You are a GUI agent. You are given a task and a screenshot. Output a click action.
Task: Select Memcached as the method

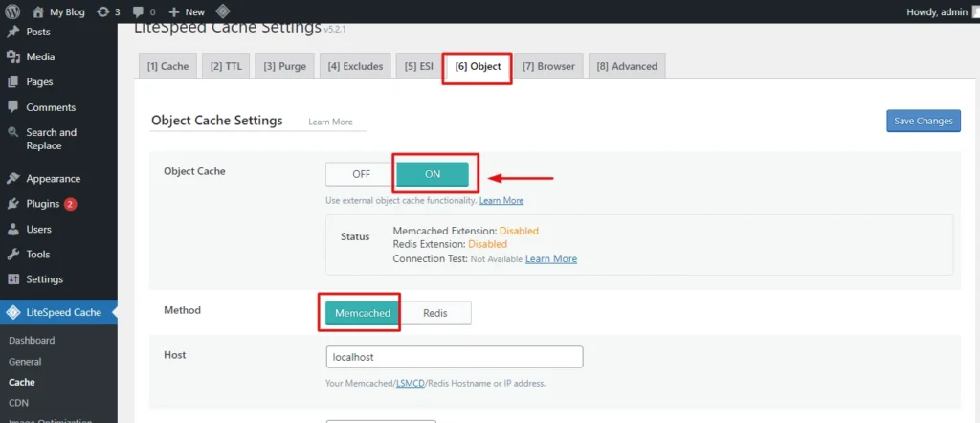(363, 313)
